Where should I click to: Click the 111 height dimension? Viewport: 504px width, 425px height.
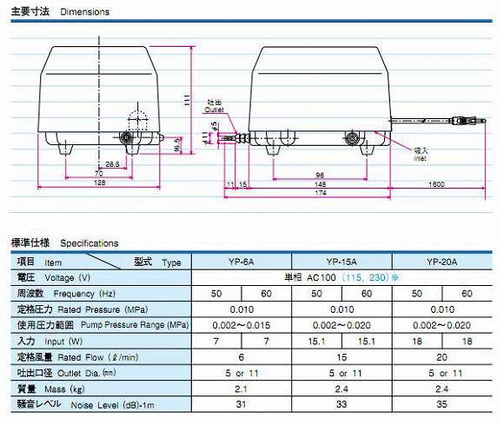click(x=187, y=100)
